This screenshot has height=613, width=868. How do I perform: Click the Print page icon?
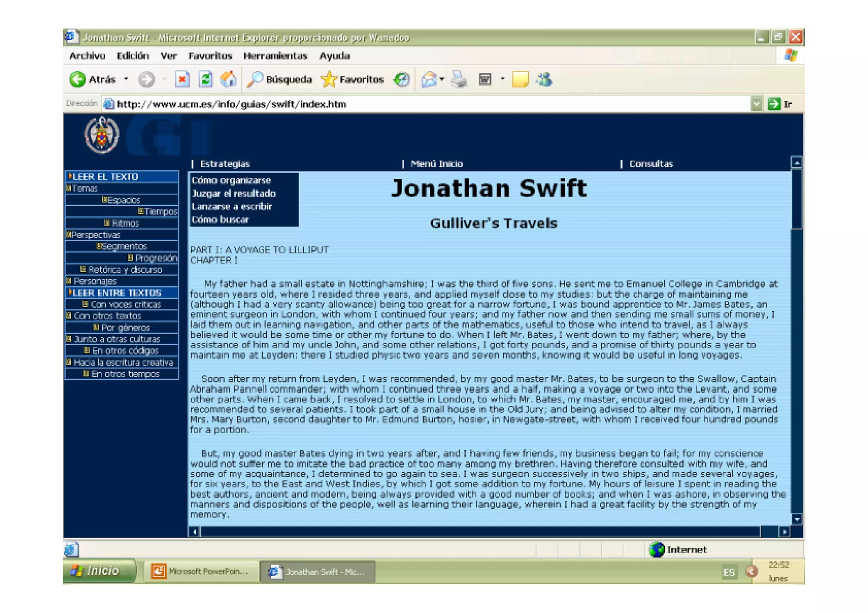[x=459, y=80]
